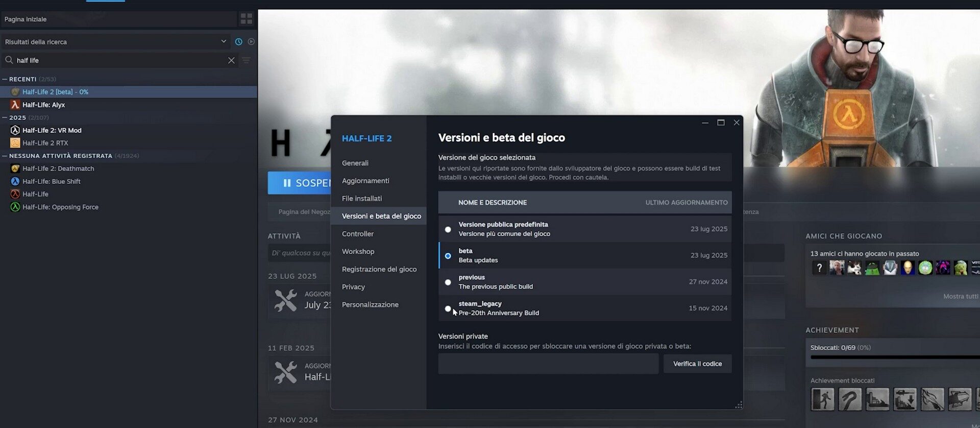
Task: Select the 'previous' build radio button
Action: coord(448,282)
